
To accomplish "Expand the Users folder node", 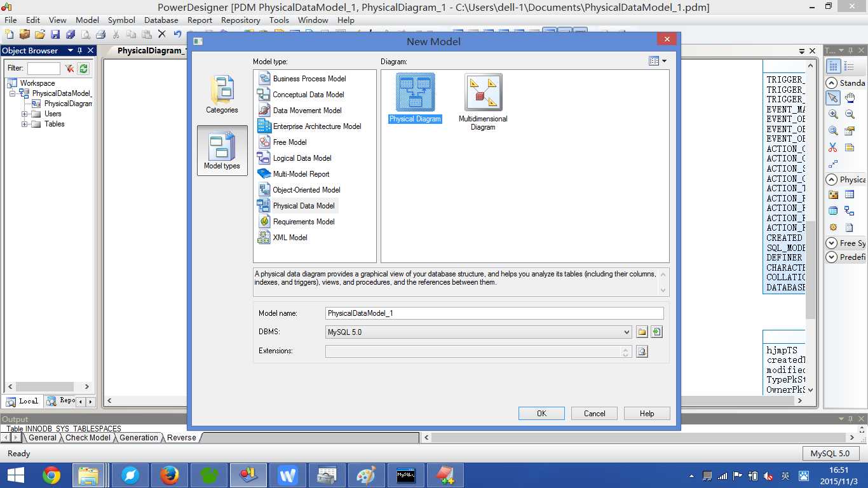I will coord(24,114).
